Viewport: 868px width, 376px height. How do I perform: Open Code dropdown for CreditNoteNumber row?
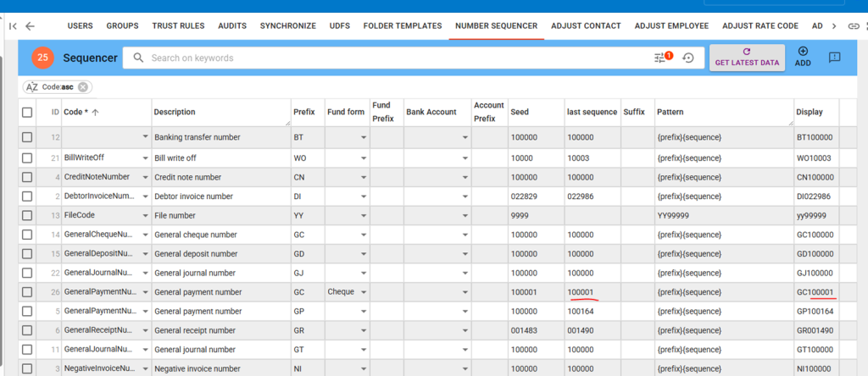pyautogui.click(x=145, y=177)
